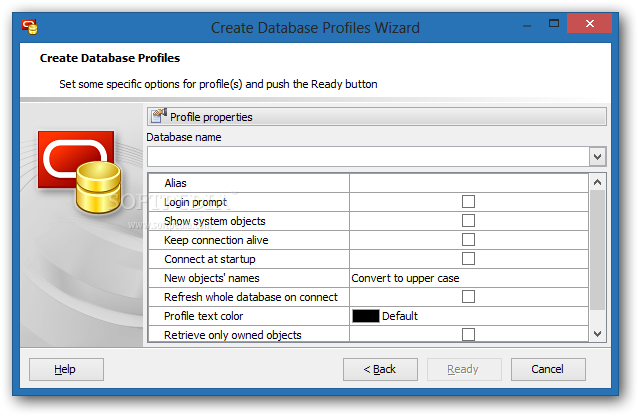Click the Ready button

[x=464, y=369]
